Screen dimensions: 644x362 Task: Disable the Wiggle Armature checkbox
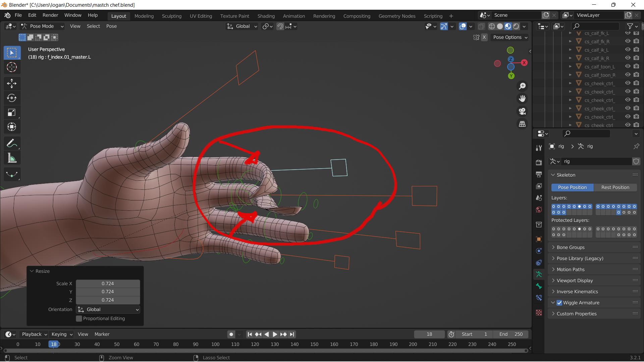tap(559, 303)
